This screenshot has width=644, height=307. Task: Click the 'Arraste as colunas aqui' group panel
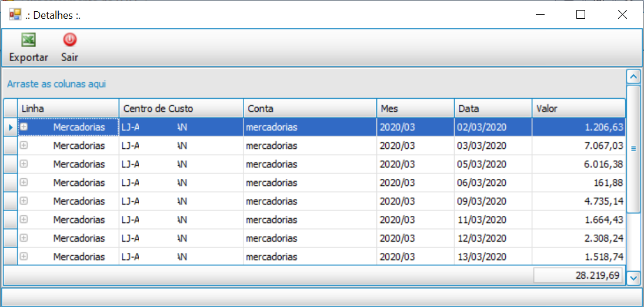[x=314, y=84]
